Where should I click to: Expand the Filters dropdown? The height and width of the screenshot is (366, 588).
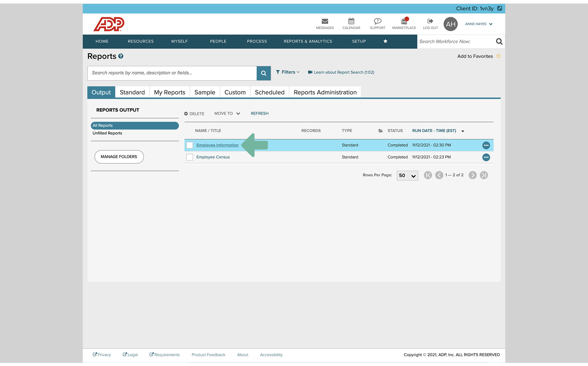coord(288,72)
